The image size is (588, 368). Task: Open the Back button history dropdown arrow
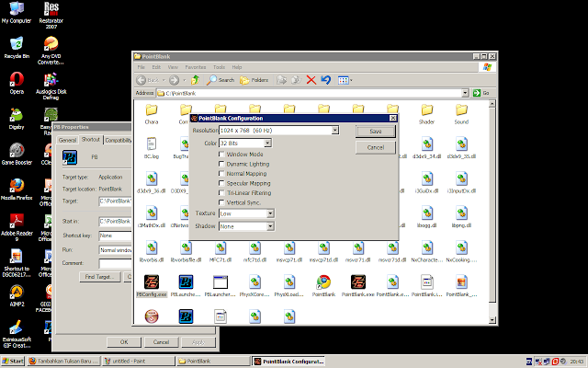coord(164,80)
